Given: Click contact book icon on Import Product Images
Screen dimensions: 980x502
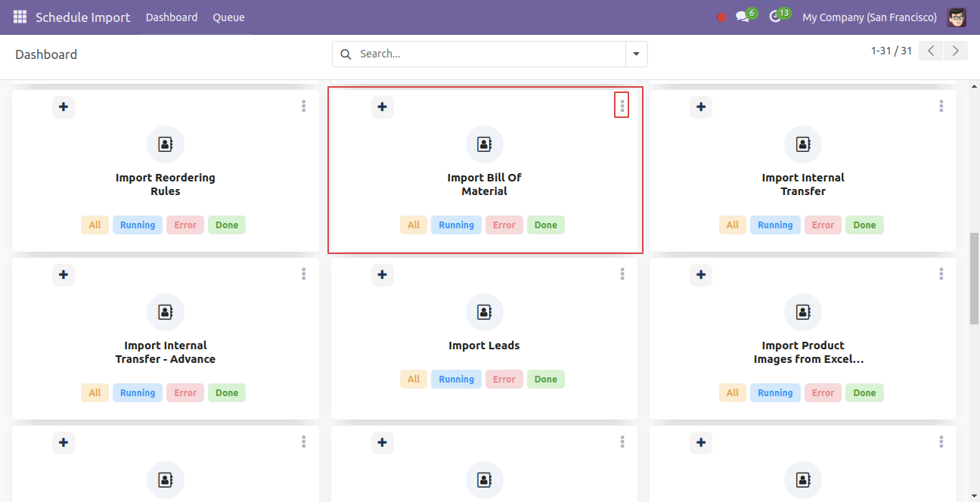Looking at the screenshot, I should point(803,312).
